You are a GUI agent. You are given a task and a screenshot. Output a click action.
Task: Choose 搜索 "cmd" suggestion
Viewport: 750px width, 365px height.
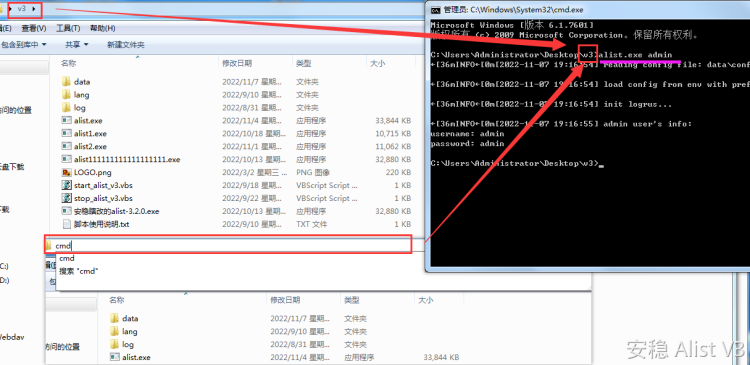click(78, 271)
